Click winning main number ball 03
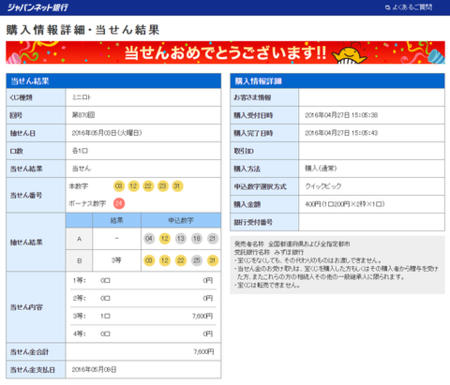The image size is (450, 385). pos(119,186)
